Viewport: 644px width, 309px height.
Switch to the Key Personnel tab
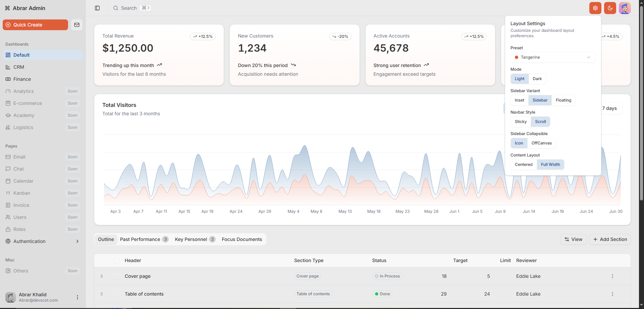point(195,239)
